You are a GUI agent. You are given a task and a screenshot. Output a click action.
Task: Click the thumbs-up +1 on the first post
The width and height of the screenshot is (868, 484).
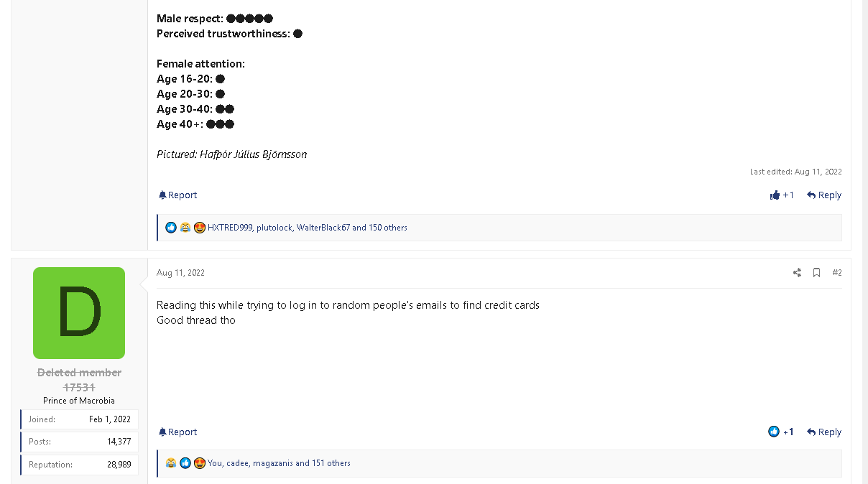pos(782,195)
